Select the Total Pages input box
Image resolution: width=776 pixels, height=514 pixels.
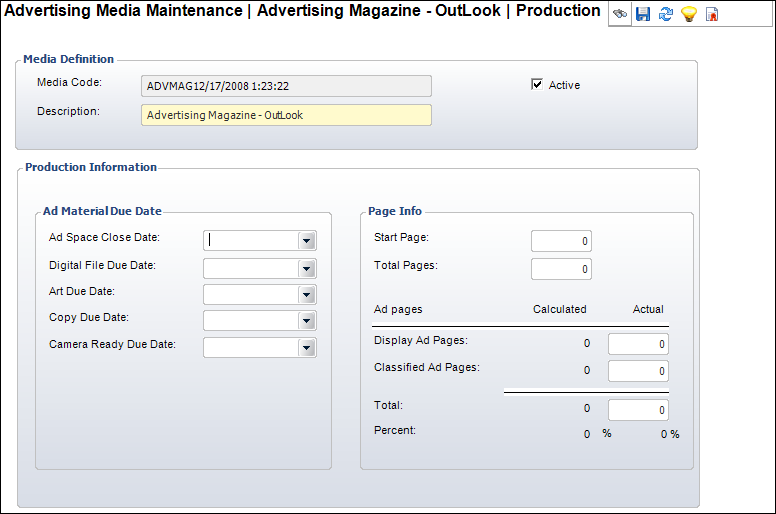(561, 269)
